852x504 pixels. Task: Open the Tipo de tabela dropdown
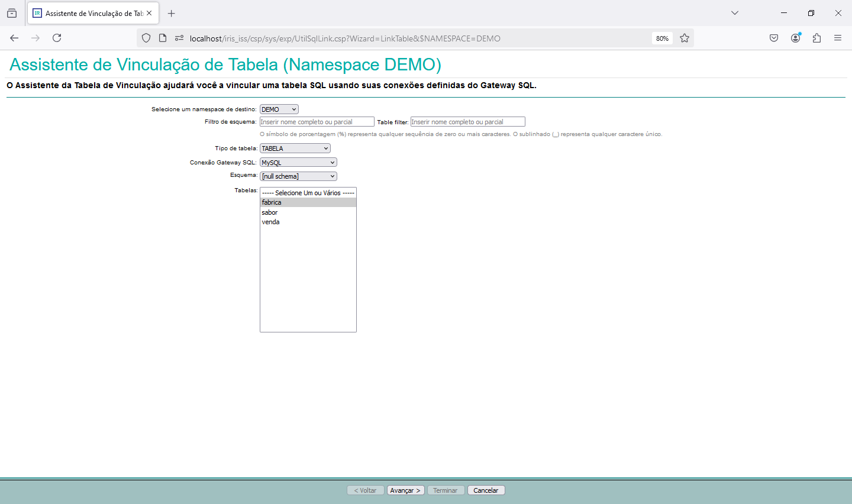295,148
